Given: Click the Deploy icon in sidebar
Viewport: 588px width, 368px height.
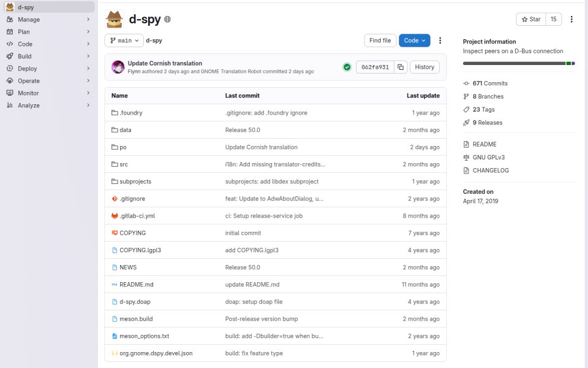Looking at the screenshot, I should (10, 69).
